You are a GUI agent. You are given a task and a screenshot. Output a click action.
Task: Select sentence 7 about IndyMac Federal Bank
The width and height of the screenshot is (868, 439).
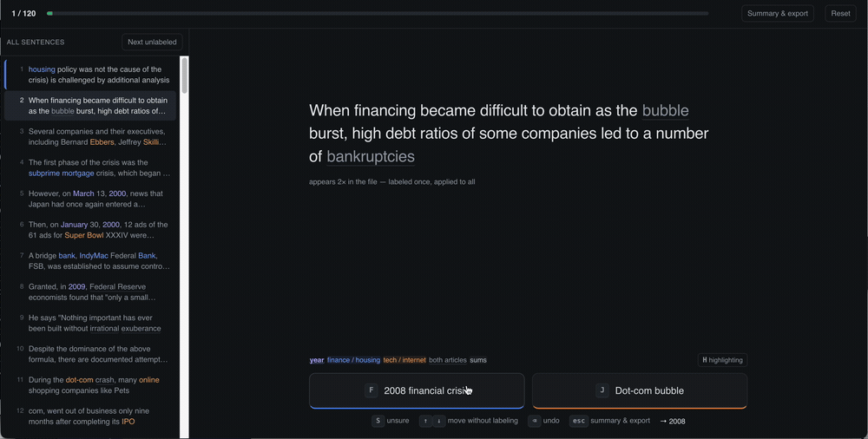(x=90, y=261)
